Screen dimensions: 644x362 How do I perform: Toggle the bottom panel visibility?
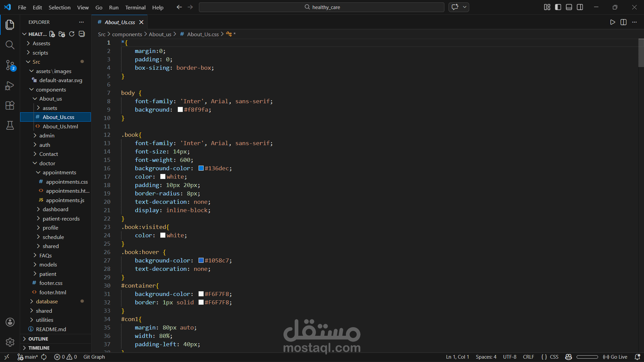569,7
